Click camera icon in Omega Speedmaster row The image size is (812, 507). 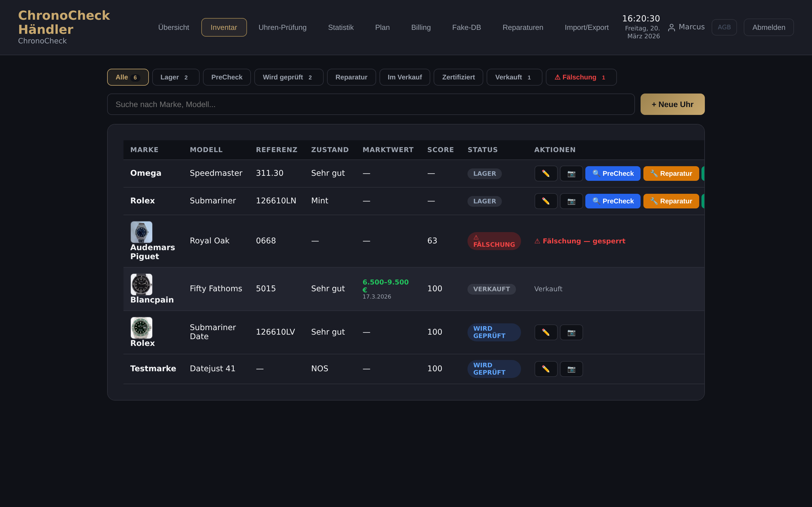[x=571, y=173]
